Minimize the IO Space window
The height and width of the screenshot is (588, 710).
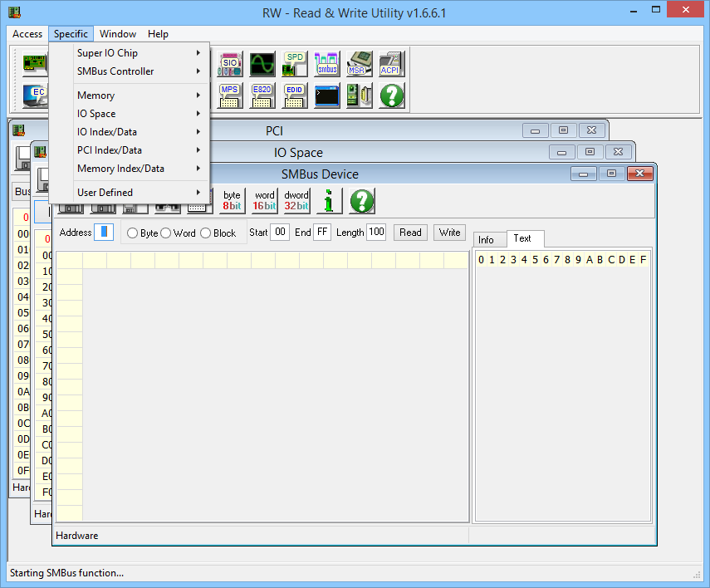click(x=562, y=152)
